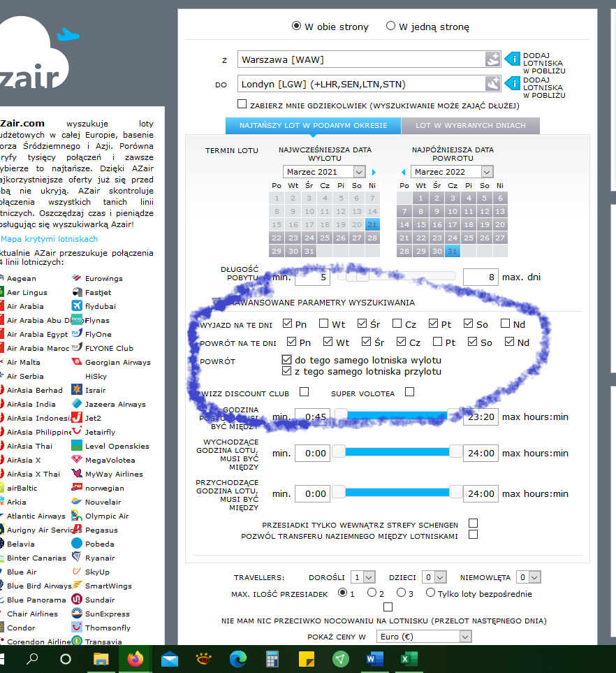Open Microsoft Edge from taskbar
The width and height of the screenshot is (616, 673).
click(x=238, y=659)
